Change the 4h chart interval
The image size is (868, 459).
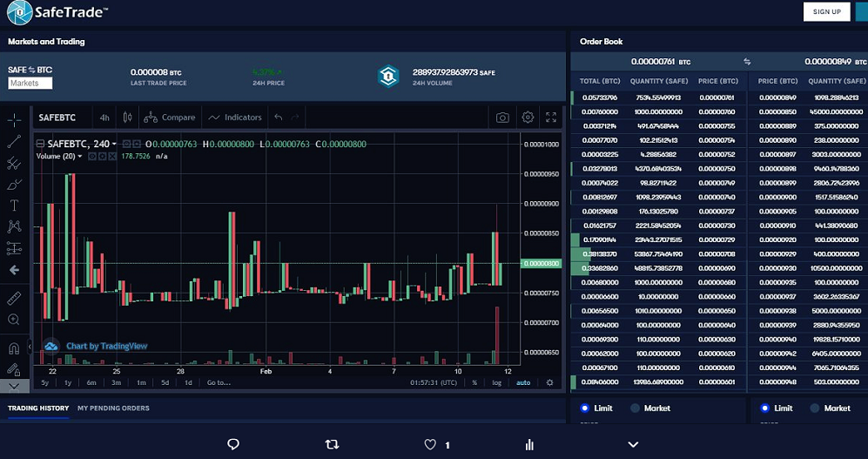104,118
